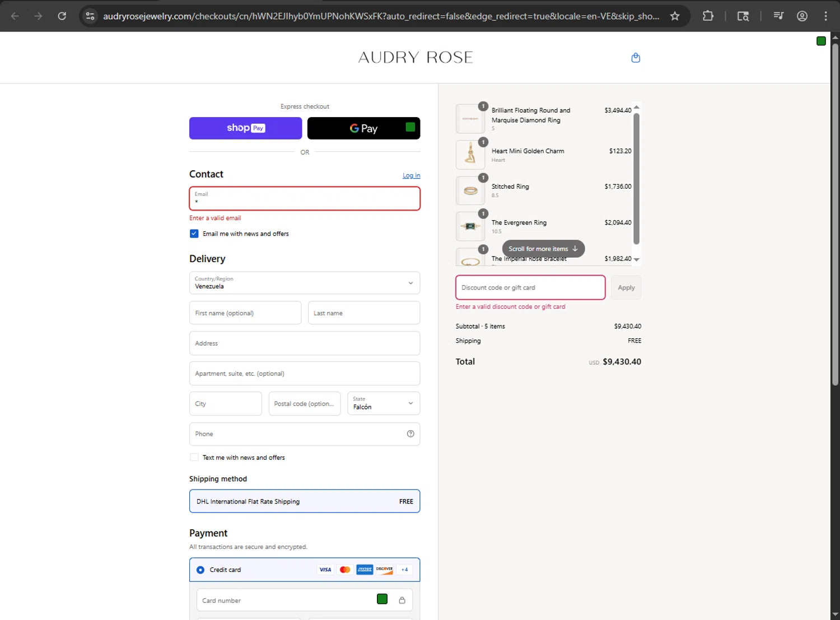Click the American Express logo
The image size is (840, 620).
click(x=365, y=570)
